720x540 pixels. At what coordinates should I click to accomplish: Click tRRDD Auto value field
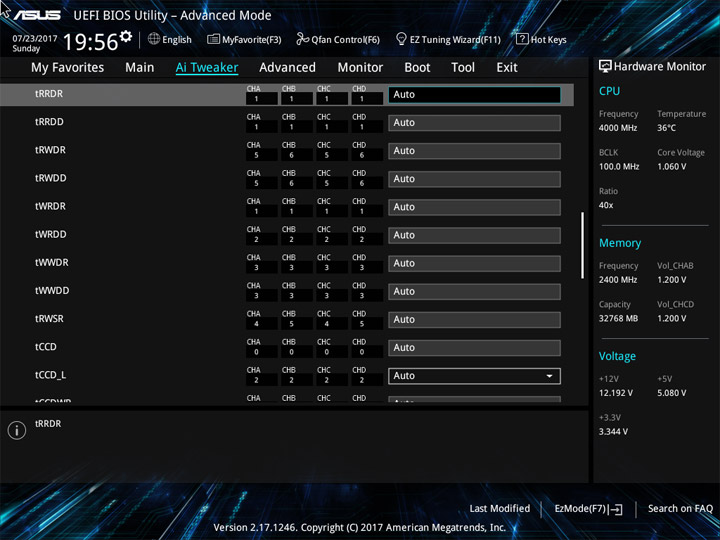point(474,123)
